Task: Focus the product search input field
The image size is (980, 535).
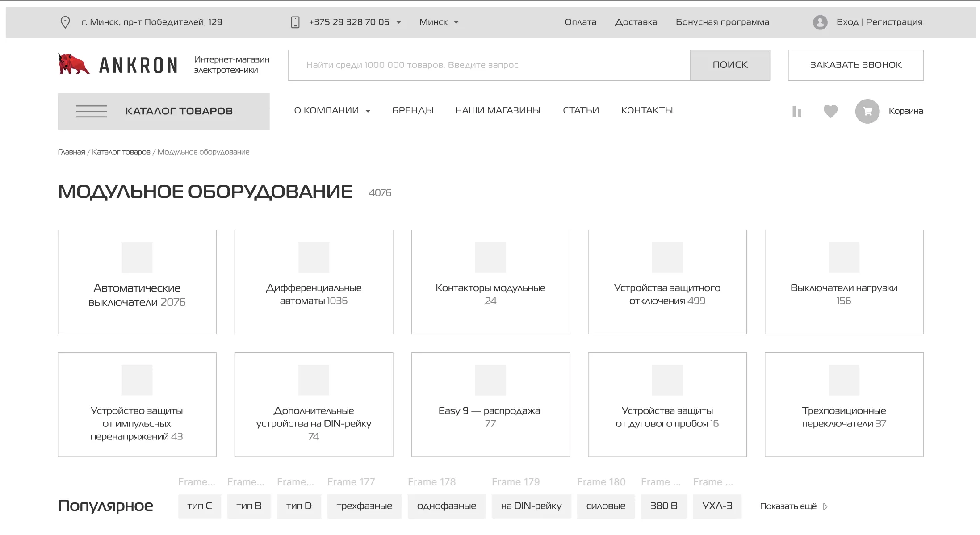Action: 489,65
